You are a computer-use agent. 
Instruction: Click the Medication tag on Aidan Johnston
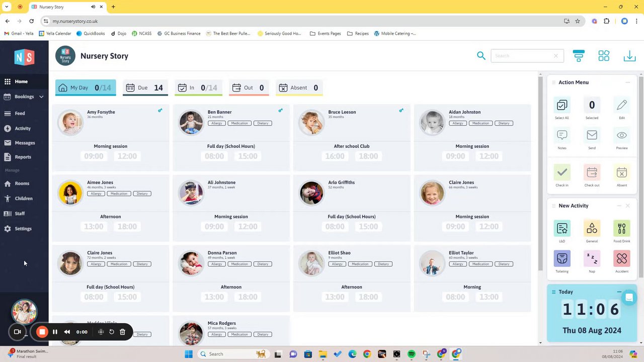click(480, 123)
